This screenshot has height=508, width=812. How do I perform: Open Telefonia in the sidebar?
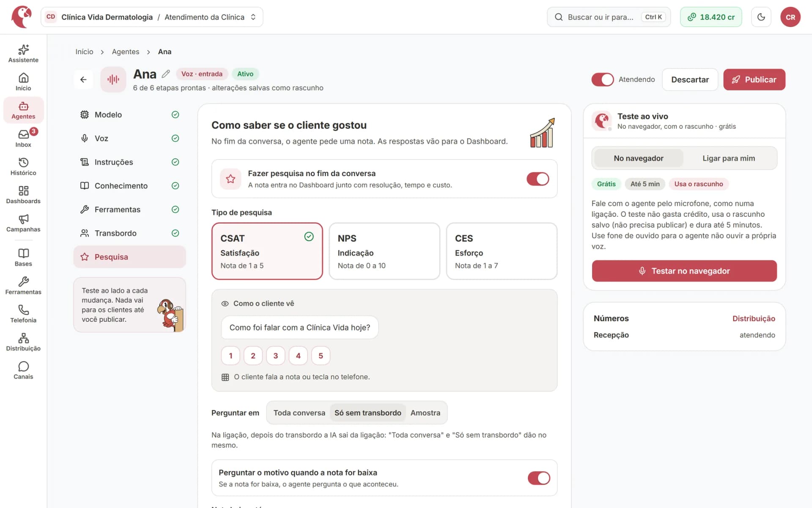coord(23,314)
